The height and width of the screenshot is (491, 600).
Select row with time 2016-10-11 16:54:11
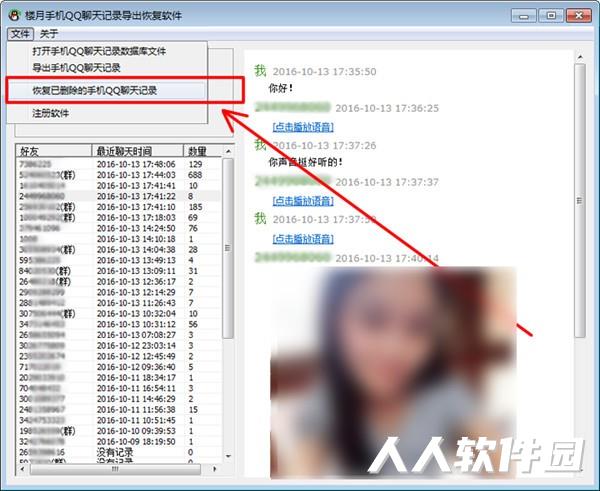tap(118, 388)
